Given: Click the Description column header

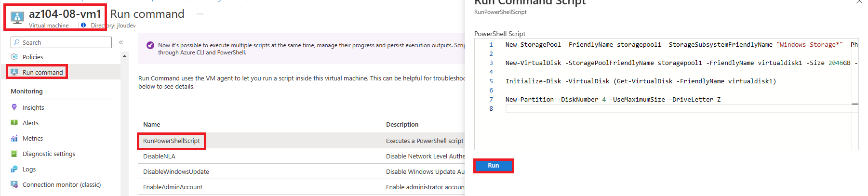Looking at the screenshot, I should 402,124.
